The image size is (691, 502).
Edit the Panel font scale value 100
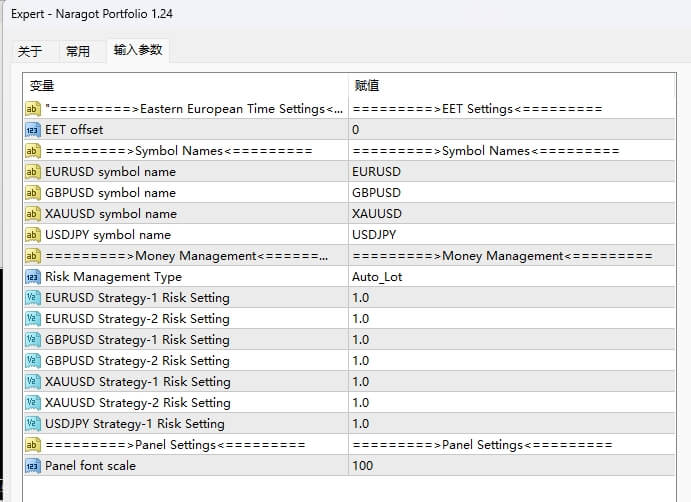512,466
